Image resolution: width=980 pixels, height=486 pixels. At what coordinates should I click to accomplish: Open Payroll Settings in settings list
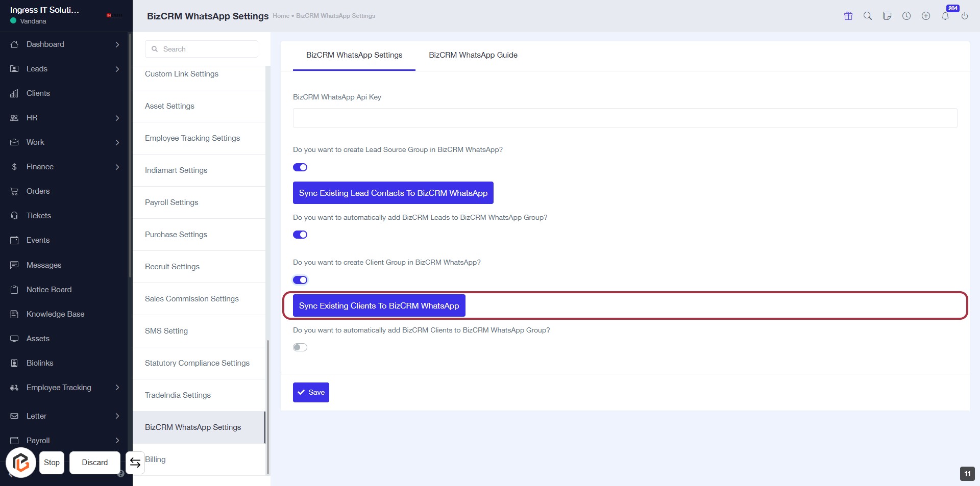pos(171,202)
